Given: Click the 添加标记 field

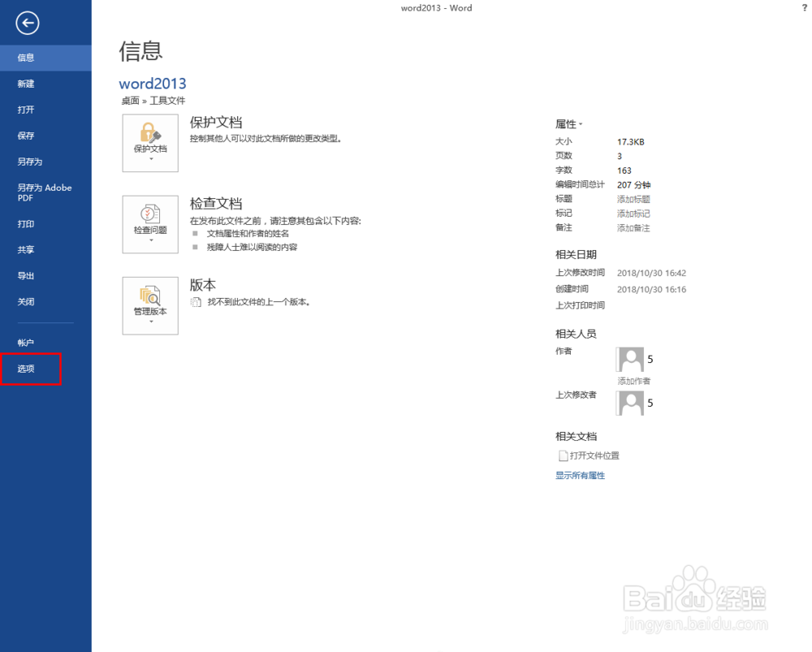Looking at the screenshot, I should point(633,214).
